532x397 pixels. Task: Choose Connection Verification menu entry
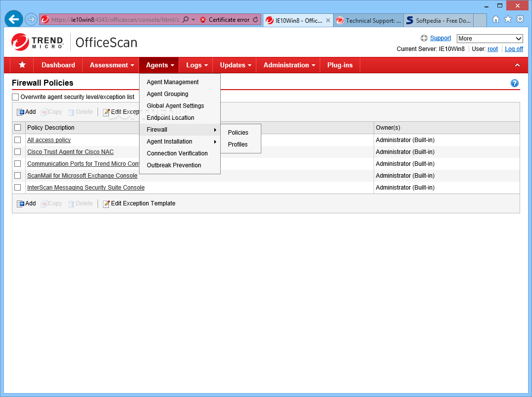coord(180,153)
